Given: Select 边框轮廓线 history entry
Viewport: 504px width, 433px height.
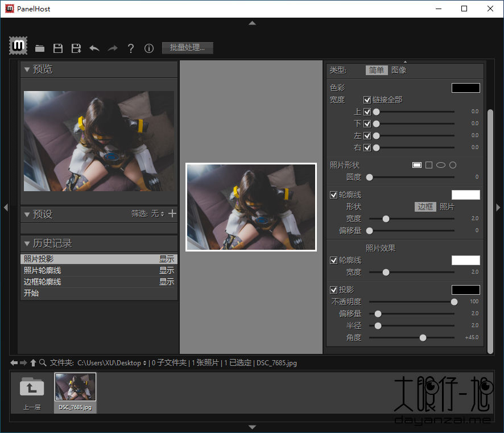Looking at the screenshot, I should [x=99, y=282].
